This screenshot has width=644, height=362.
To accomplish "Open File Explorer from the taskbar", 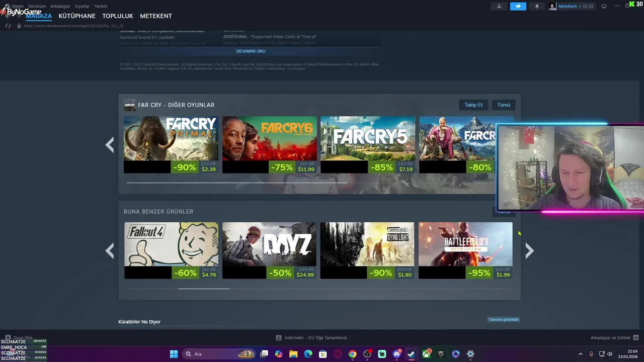I will click(293, 354).
